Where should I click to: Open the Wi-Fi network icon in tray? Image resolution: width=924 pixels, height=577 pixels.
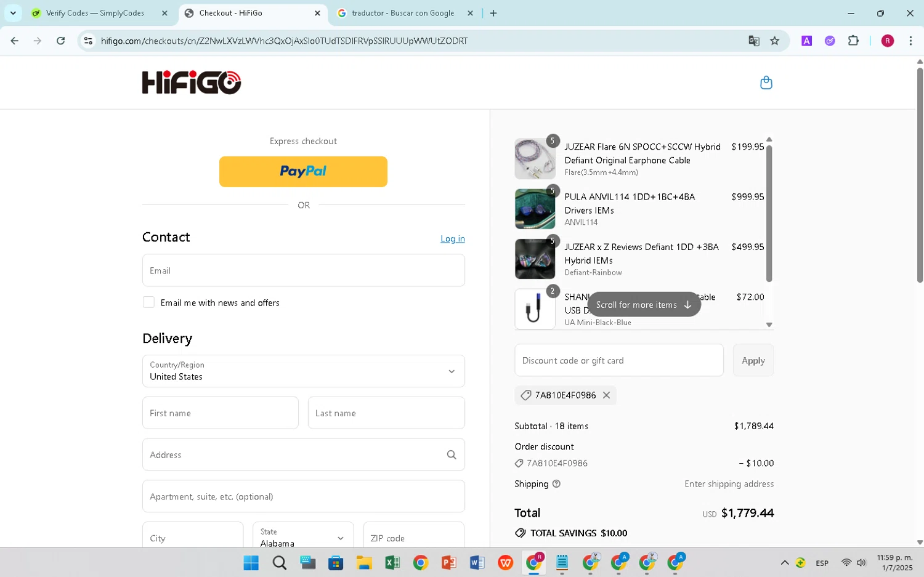click(846, 563)
